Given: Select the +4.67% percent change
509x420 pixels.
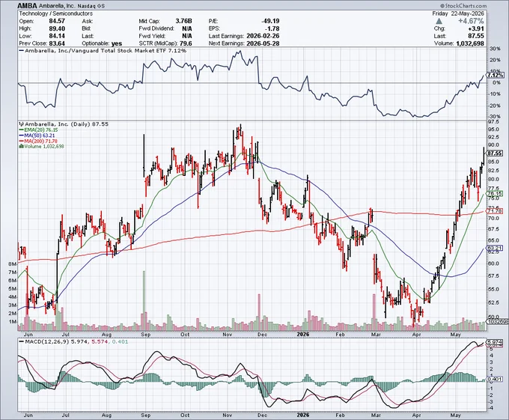Looking at the screenshot, I should tap(471, 21).
